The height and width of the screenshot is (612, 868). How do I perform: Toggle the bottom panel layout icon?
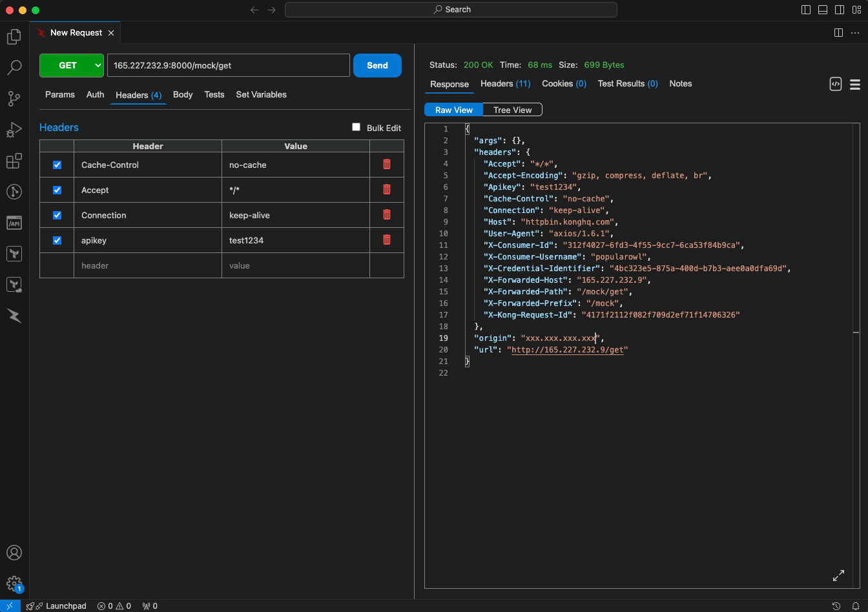tap(823, 10)
